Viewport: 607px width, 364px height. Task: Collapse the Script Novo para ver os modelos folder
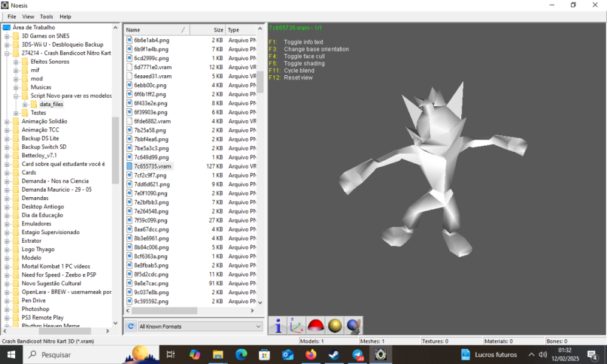point(16,96)
